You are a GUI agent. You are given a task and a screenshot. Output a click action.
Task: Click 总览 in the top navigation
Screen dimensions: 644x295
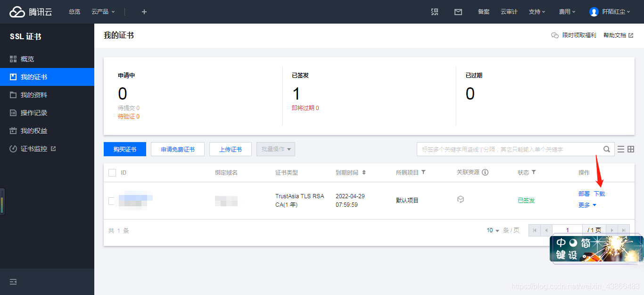(x=74, y=12)
